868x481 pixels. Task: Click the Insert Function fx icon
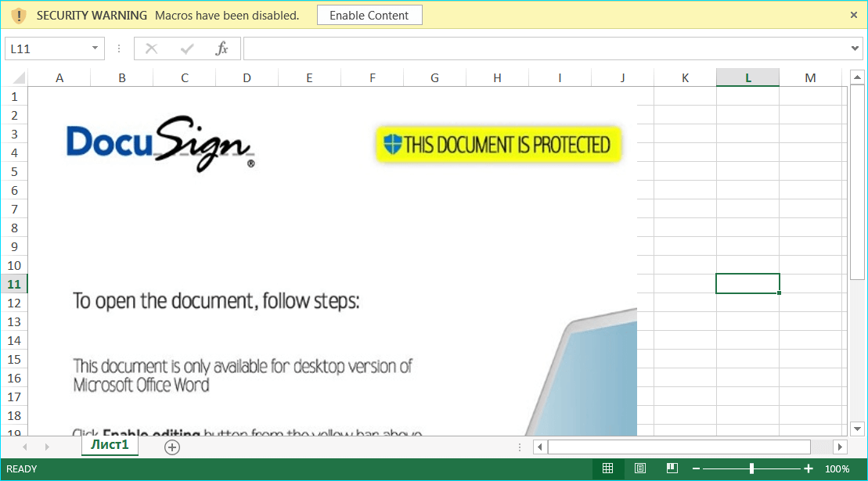click(x=222, y=48)
